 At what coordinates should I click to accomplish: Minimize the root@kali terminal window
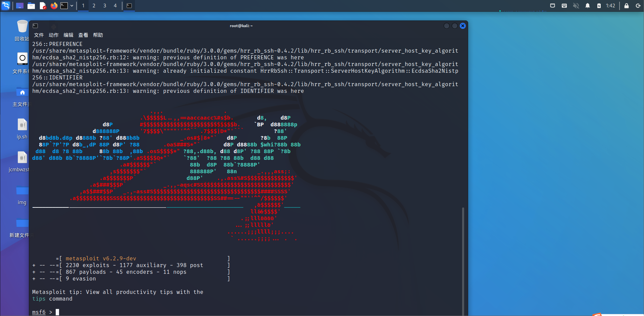(447, 26)
